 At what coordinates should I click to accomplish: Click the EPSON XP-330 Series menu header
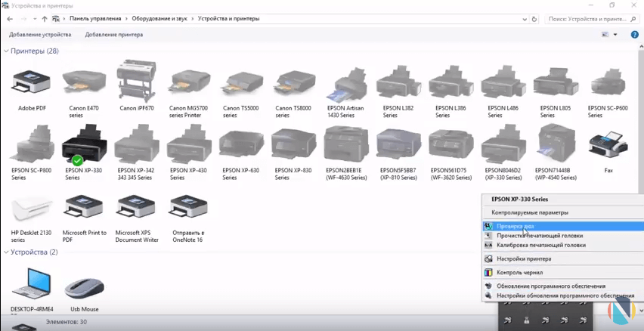tap(519, 200)
